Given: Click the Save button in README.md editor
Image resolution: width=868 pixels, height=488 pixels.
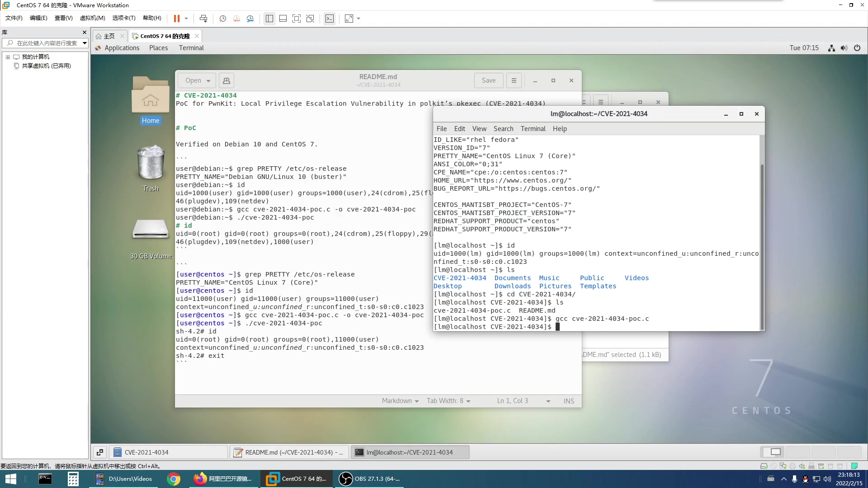Looking at the screenshot, I should 489,80.
